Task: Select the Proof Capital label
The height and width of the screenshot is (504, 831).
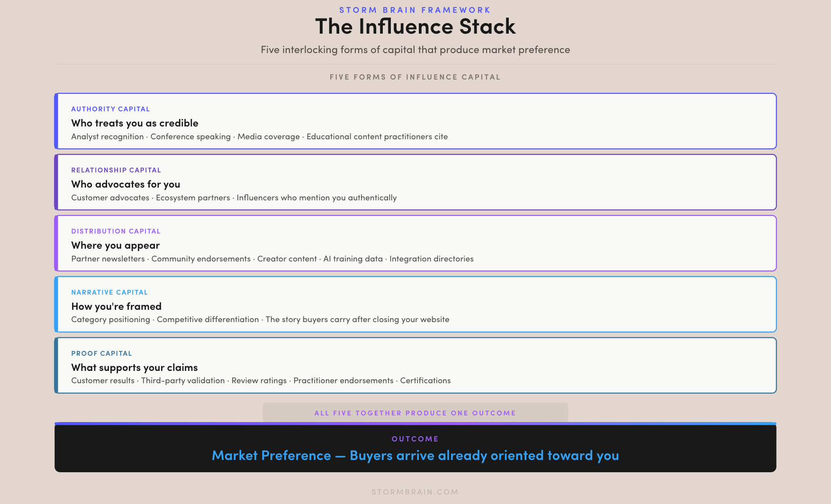Action: click(x=101, y=353)
